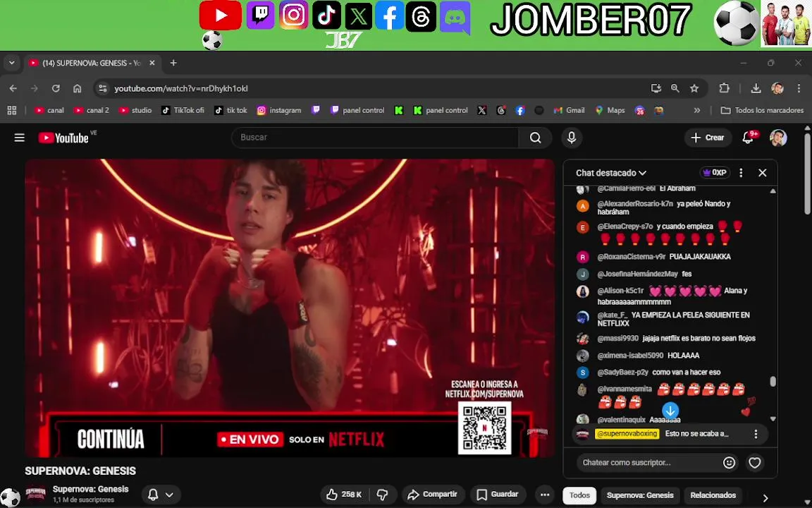Screen dimensions: 812x508
Task: Open the YouTube hamburger guide menu
Action: coord(19,138)
